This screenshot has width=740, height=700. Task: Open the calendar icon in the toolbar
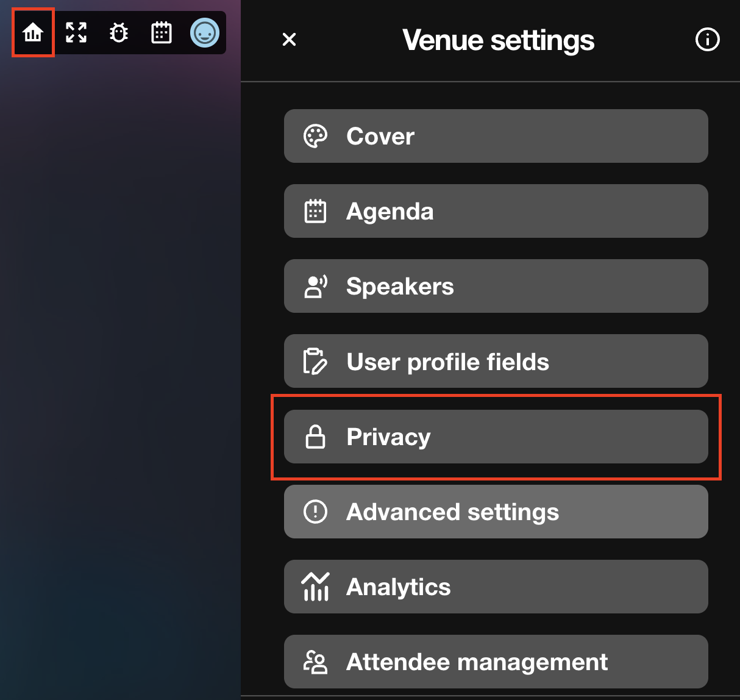tap(162, 32)
